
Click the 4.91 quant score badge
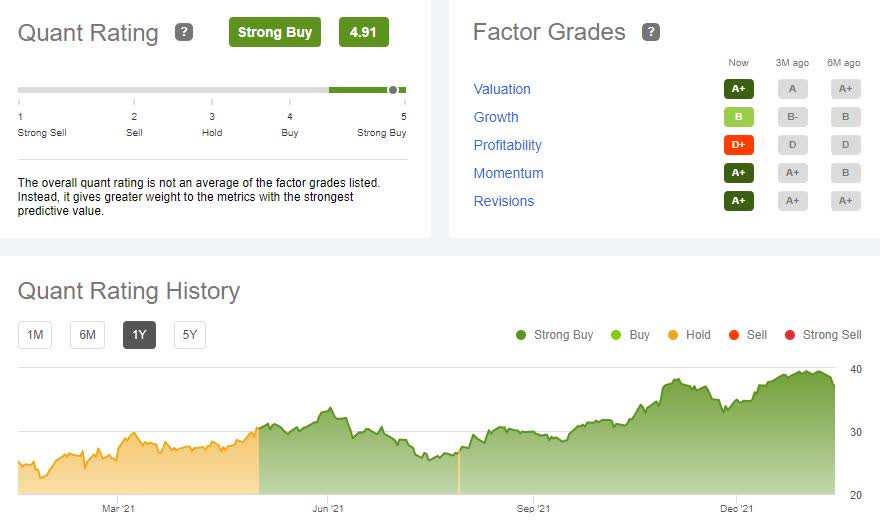[x=363, y=32]
